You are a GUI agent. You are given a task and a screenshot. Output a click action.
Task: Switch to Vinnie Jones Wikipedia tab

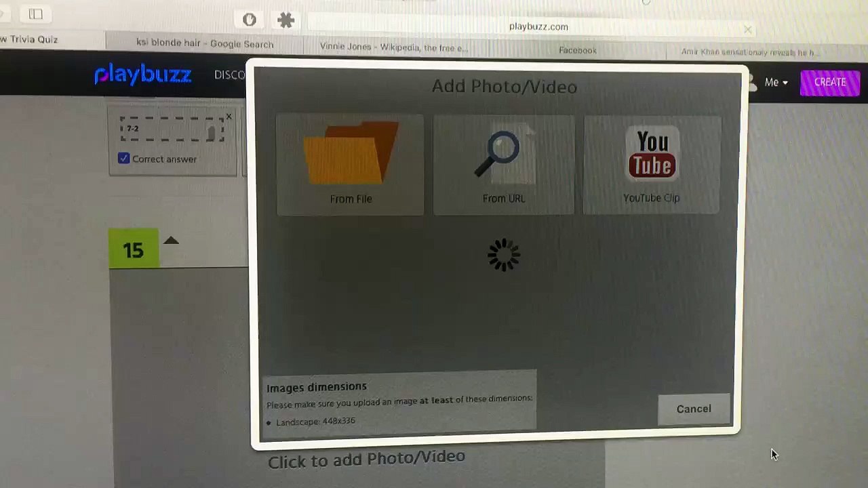click(x=394, y=47)
